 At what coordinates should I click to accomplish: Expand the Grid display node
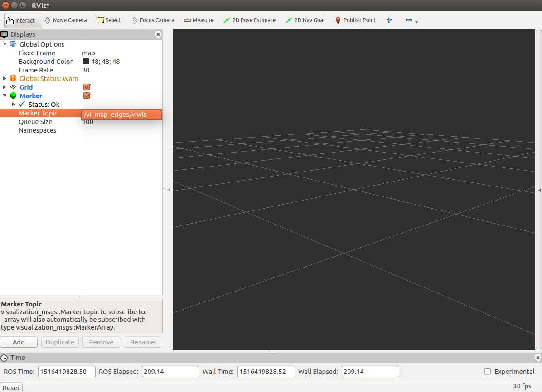coord(5,87)
